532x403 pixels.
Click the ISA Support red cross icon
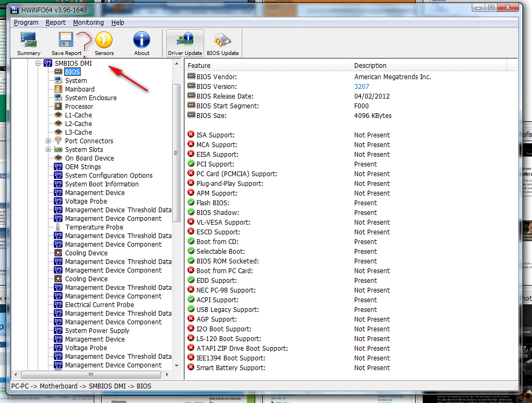191,135
